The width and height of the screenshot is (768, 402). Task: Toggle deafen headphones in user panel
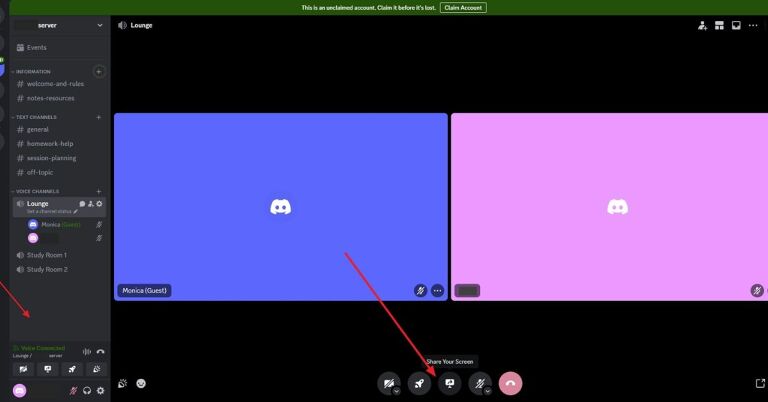(87, 391)
